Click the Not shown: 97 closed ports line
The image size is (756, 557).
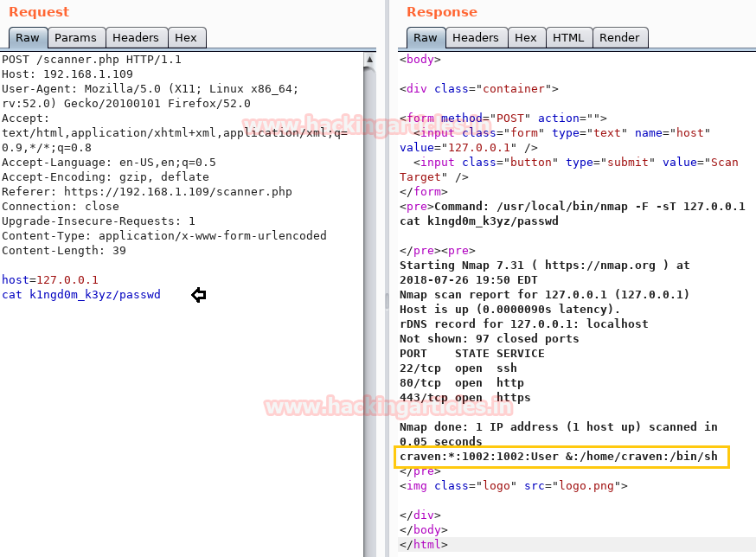click(x=489, y=339)
